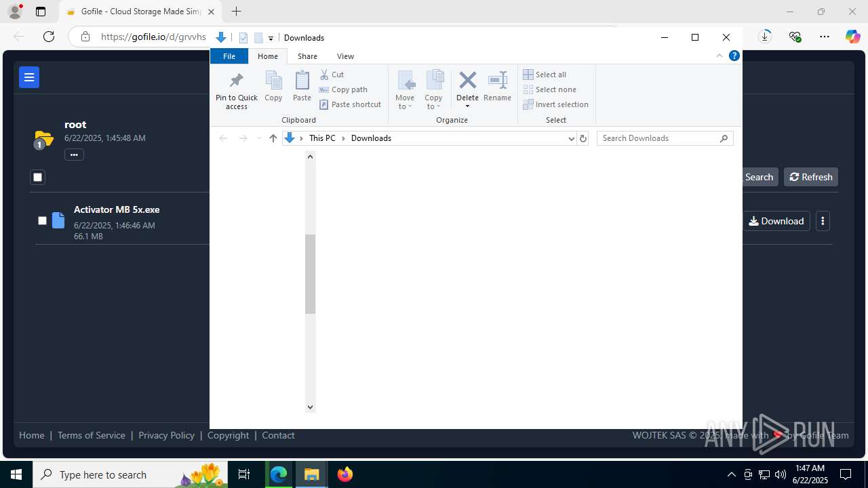Open the file's three-dot options menu
The width and height of the screenshot is (868, 488).
pyautogui.click(x=823, y=221)
